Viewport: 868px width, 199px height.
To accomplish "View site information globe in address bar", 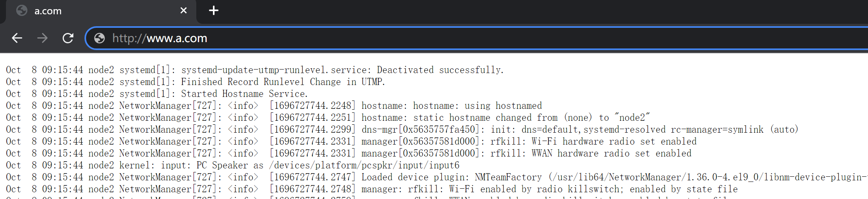I will (100, 38).
